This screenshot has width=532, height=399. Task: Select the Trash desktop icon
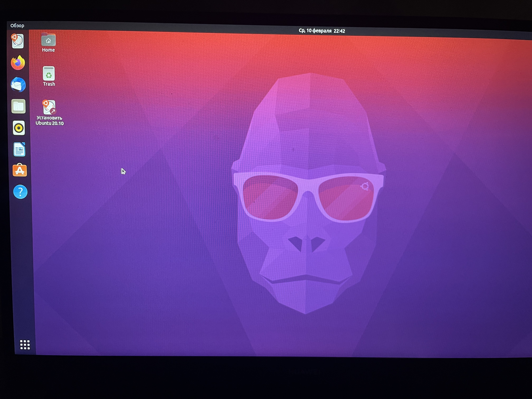click(x=49, y=77)
